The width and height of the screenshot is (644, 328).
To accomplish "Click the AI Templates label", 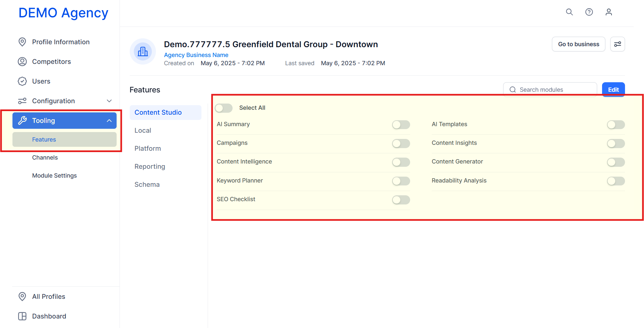I will coord(449,124).
